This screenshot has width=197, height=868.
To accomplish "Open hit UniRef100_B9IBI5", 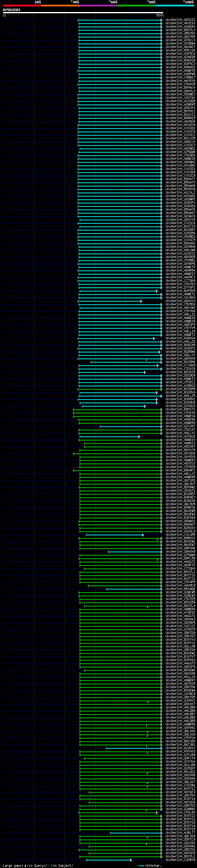I will coord(180,372).
